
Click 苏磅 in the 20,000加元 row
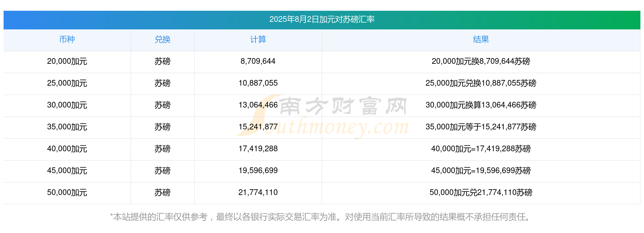click(162, 61)
